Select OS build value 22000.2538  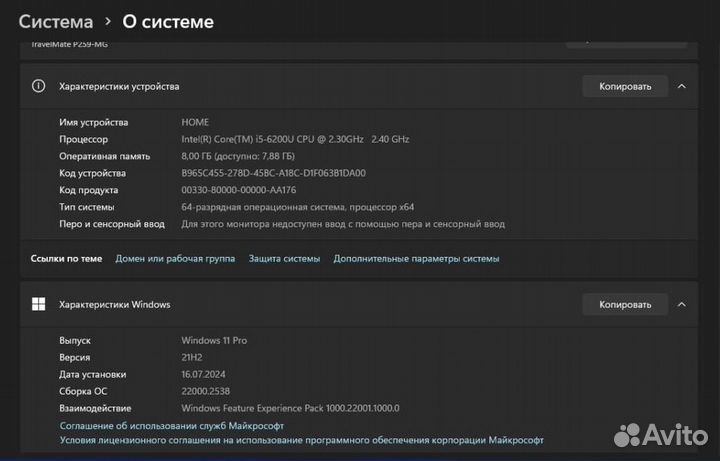tap(205, 391)
